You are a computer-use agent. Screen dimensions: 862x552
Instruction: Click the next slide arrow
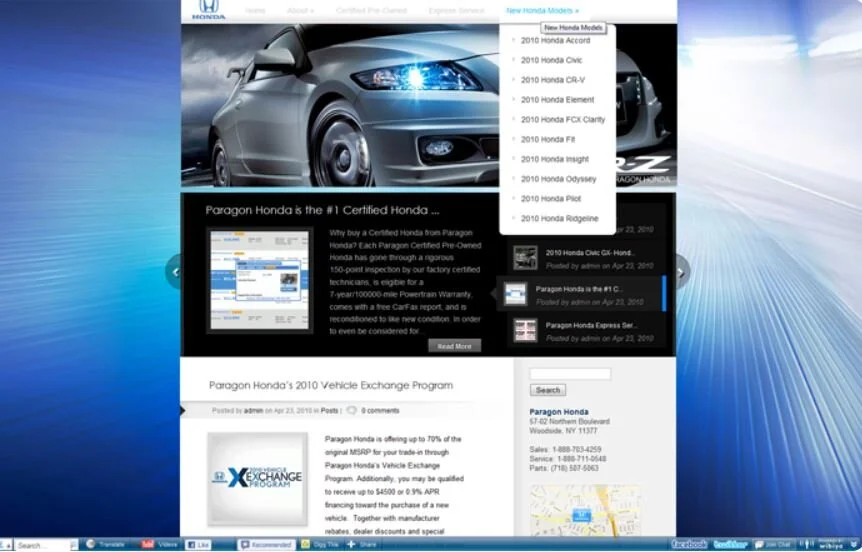coord(682,272)
